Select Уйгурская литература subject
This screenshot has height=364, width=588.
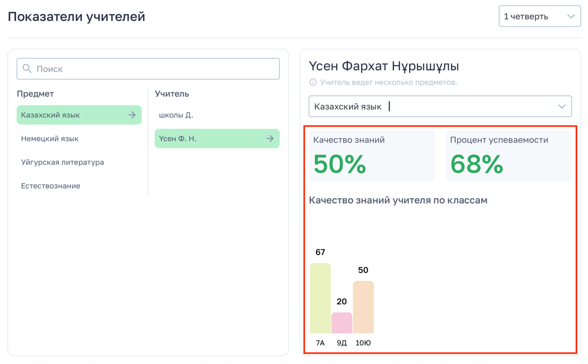pyautogui.click(x=62, y=162)
